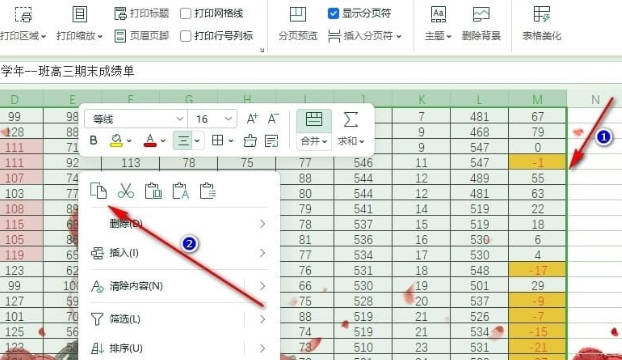Apply the red font color

coord(150,140)
